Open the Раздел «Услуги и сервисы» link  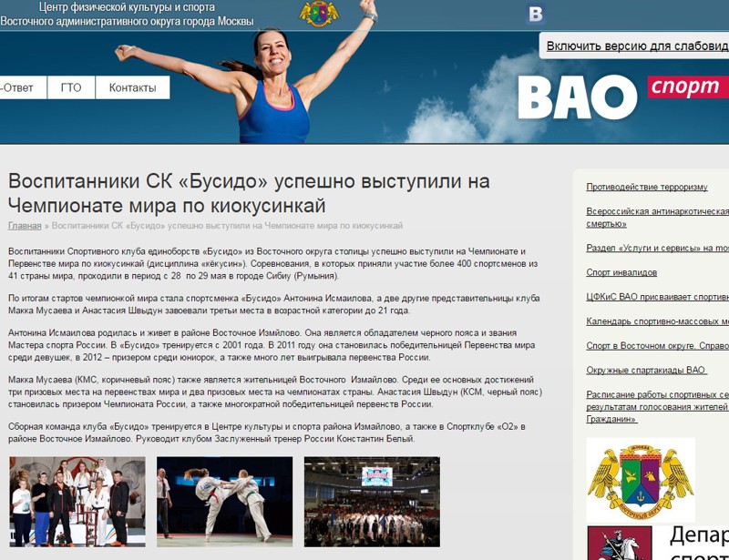[x=657, y=248]
